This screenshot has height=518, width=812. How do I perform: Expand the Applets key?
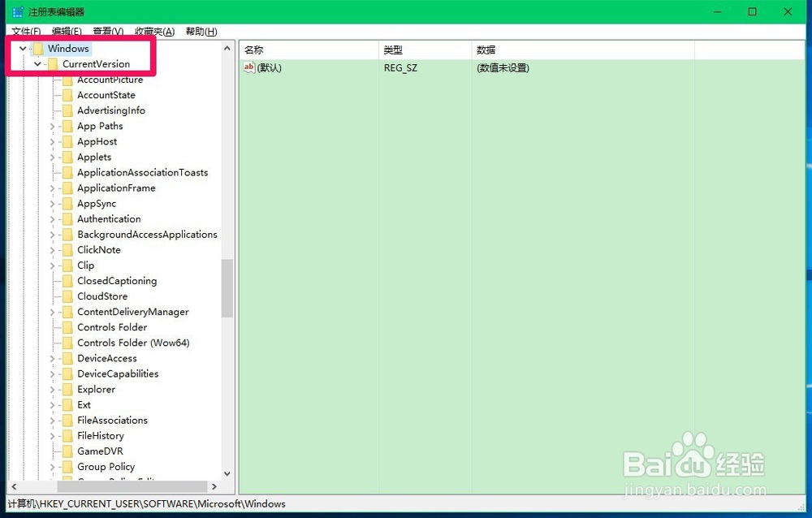pos(52,158)
